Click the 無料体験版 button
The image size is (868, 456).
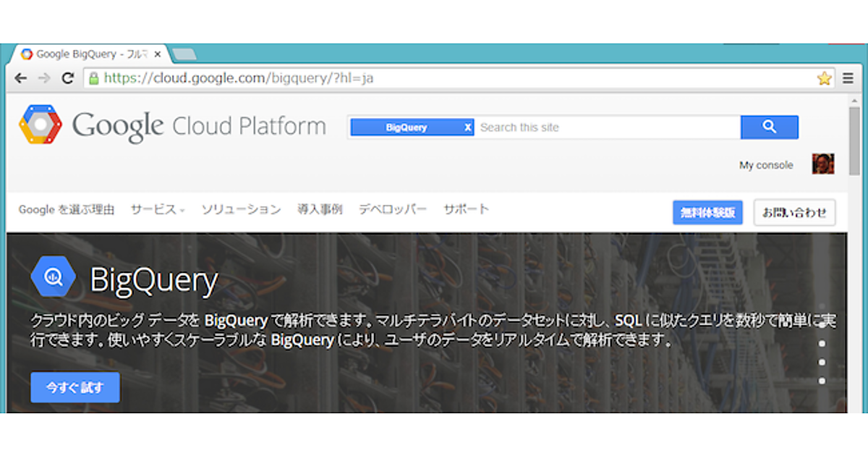pos(707,213)
